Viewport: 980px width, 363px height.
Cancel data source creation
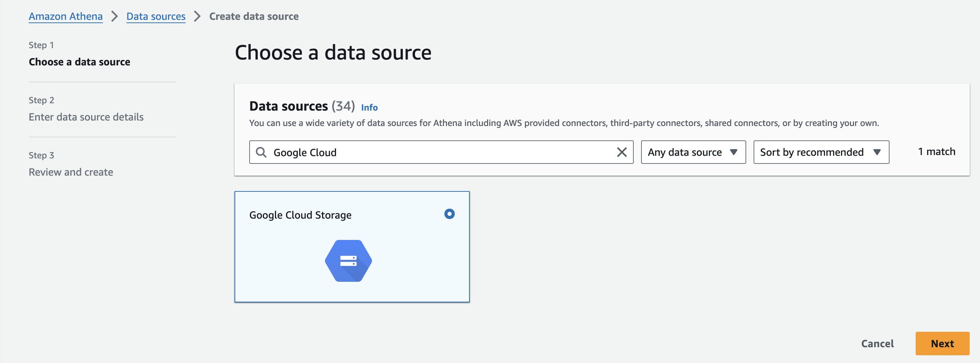877,344
